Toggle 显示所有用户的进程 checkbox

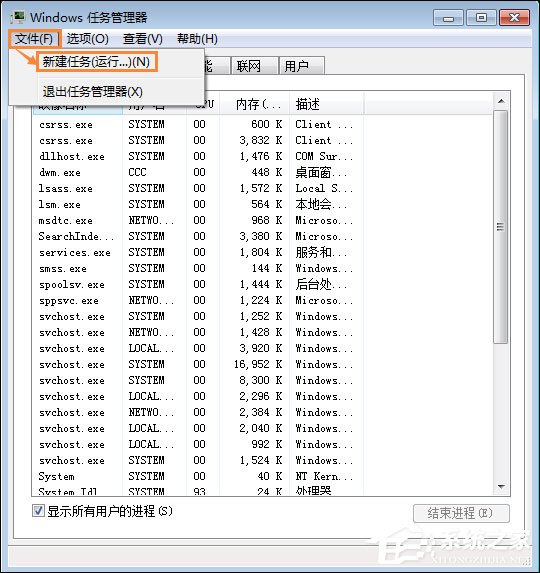pos(38,511)
